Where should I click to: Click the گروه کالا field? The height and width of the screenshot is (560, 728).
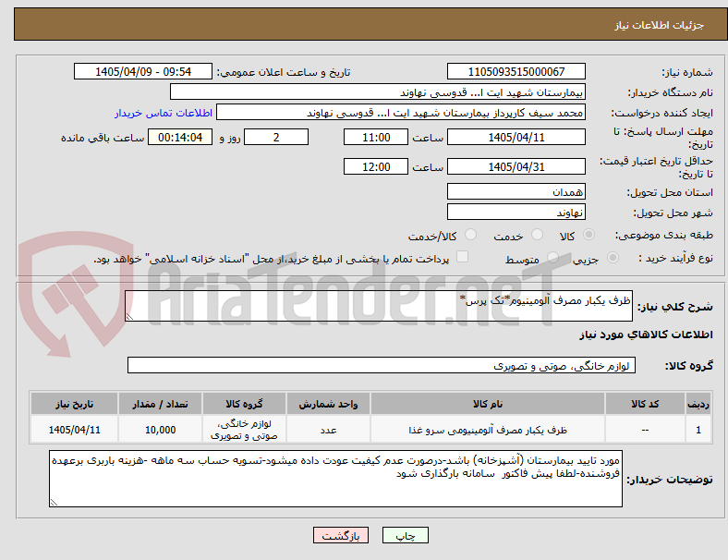click(382, 365)
